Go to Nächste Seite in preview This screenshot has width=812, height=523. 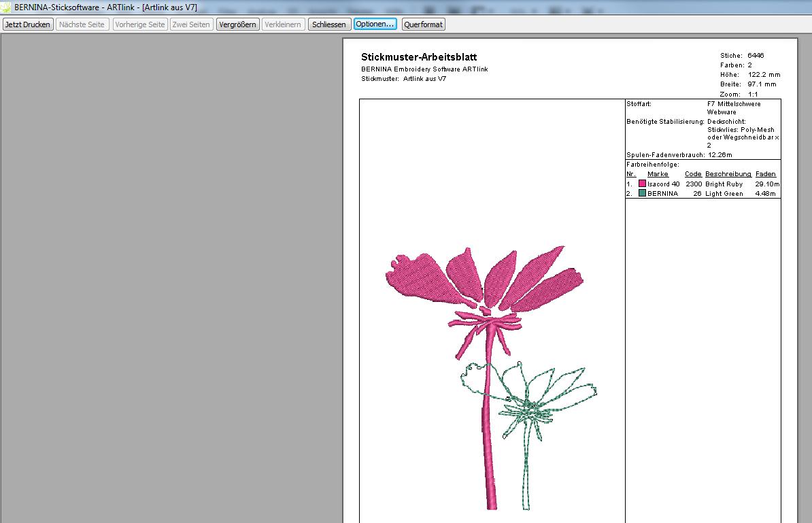[x=82, y=24]
